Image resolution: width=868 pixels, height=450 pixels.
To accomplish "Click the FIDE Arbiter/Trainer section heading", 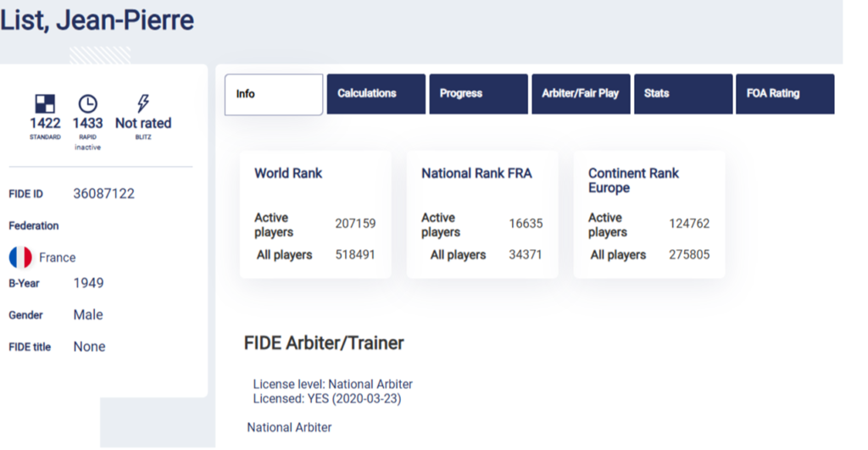I will pyautogui.click(x=324, y=343).
